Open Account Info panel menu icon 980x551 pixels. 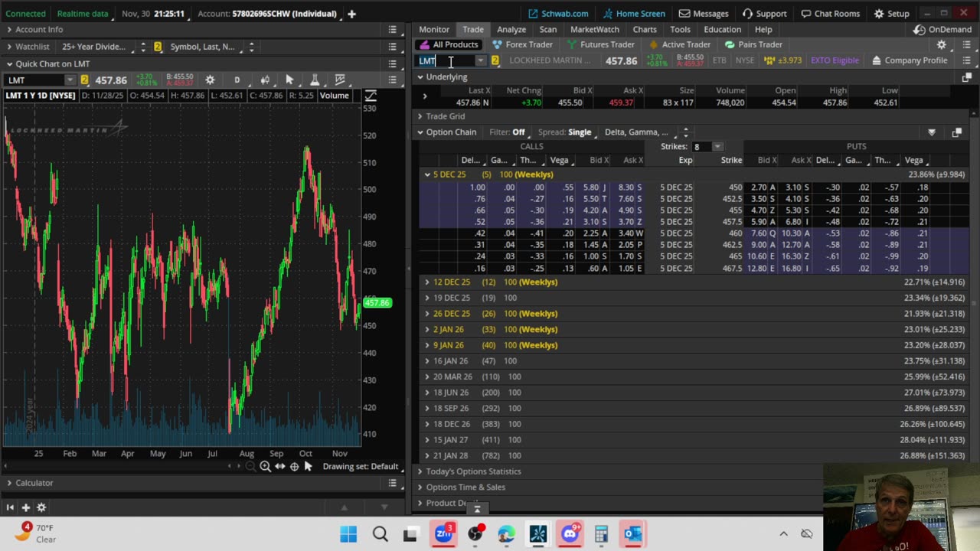(x=392, y=30)
